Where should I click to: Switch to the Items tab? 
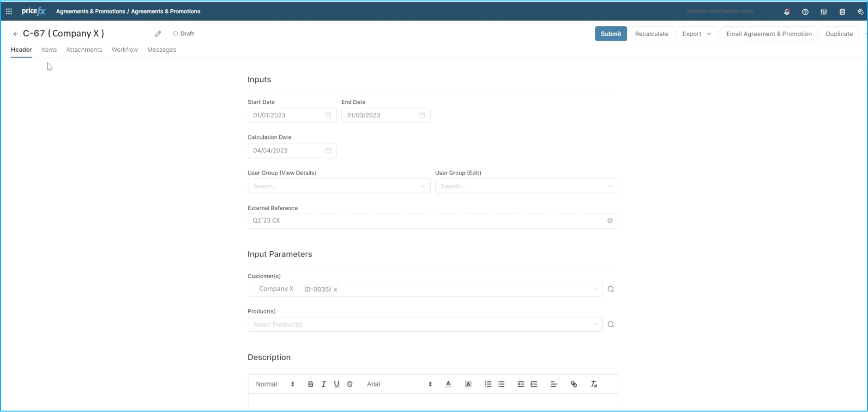pyautogui.click(x=49, y=50)
